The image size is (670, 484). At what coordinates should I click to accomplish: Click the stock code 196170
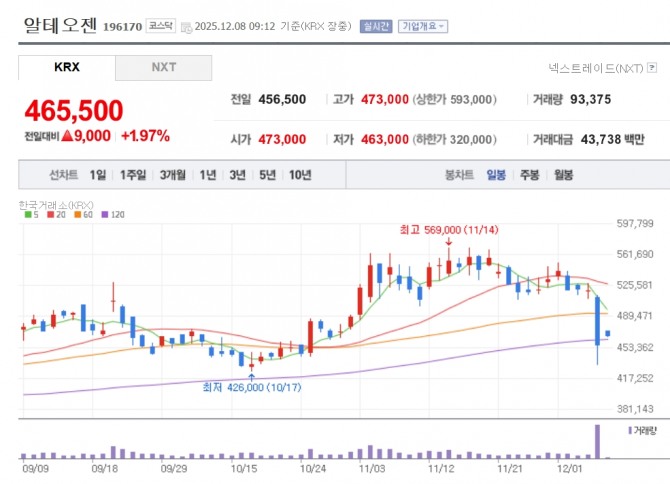pos(123,26)
